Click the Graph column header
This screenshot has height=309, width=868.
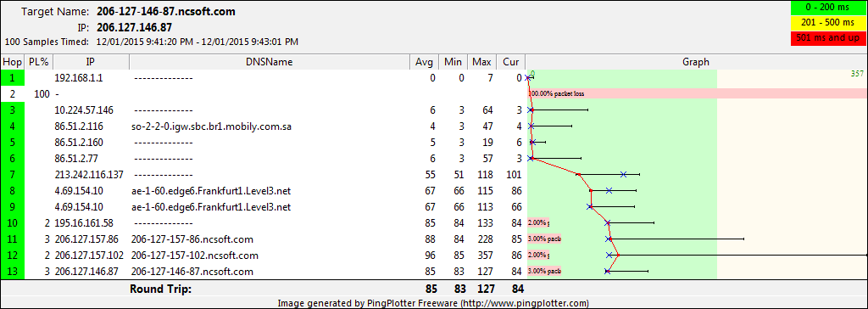(x=696, y=62)
